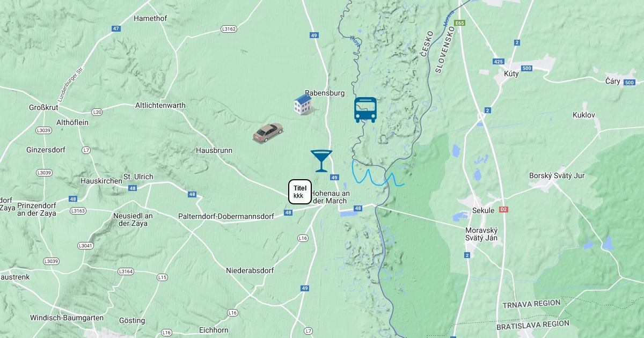Click the BRATISLAVA REGION label
The image size is (644, 338).
coord(533,325)
